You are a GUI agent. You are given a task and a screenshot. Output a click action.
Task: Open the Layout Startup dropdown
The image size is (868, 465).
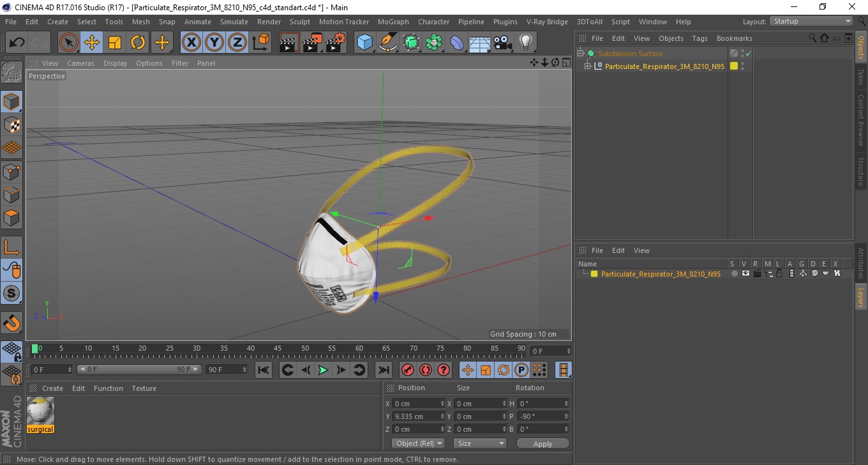pos(812,21)
